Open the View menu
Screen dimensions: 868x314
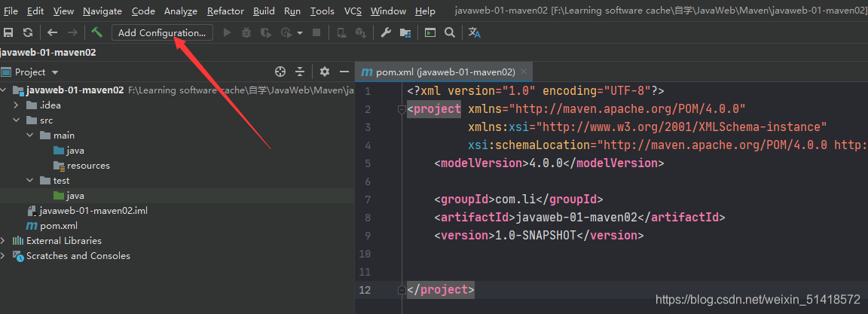63,11
